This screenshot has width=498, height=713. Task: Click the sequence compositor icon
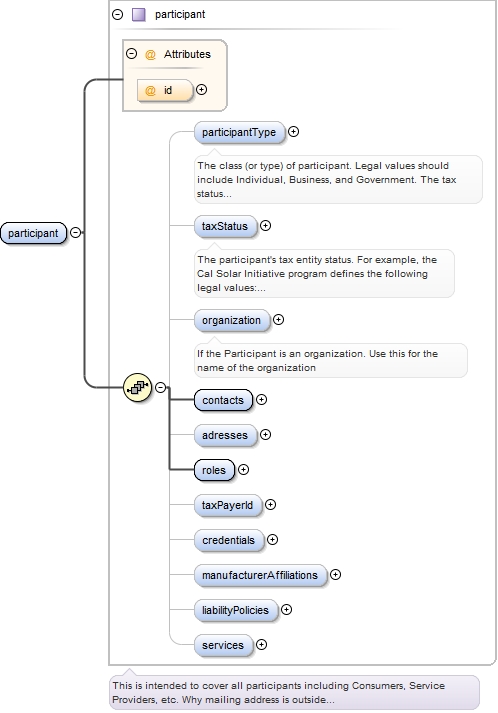click(x=137, y=387)
